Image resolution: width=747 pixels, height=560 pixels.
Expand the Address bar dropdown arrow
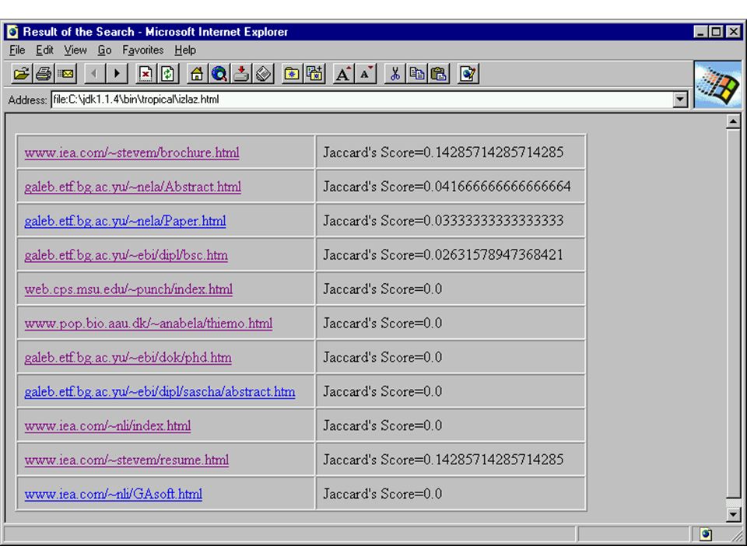[680, 100]
